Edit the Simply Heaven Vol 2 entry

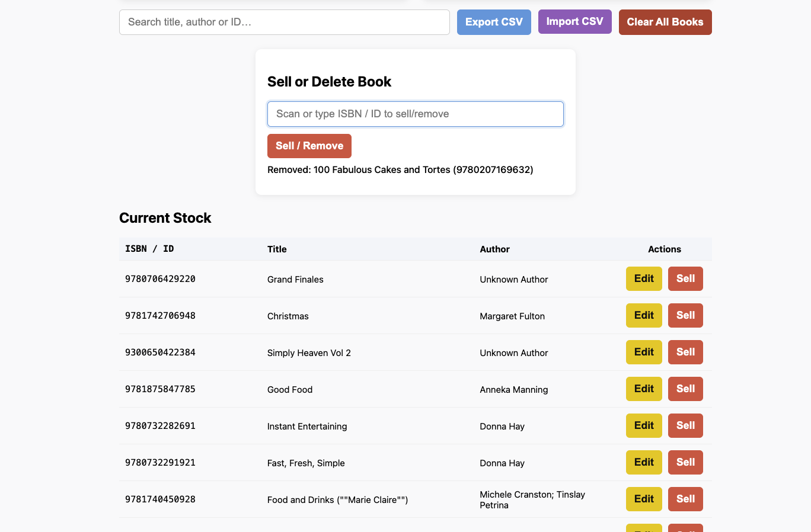[644, 352]
